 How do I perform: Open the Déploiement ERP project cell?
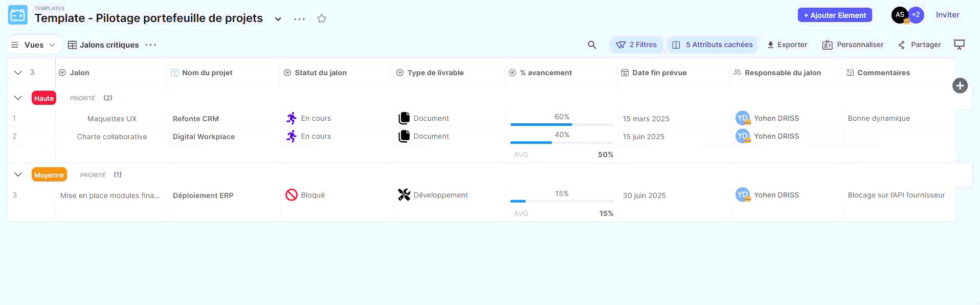tap(203, 195)
